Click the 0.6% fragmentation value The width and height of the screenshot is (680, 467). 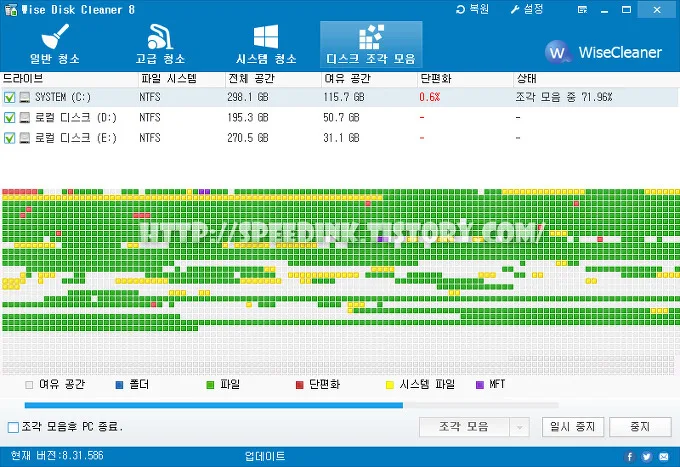(x=430, y=97)
